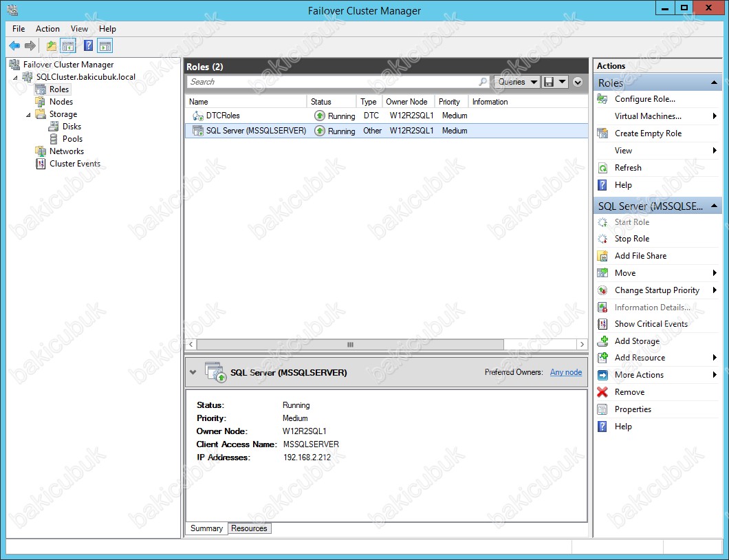This screenshot has height=560, width=729.
Task: Click Create Empty Role action
Action: [x=648, y=133]
